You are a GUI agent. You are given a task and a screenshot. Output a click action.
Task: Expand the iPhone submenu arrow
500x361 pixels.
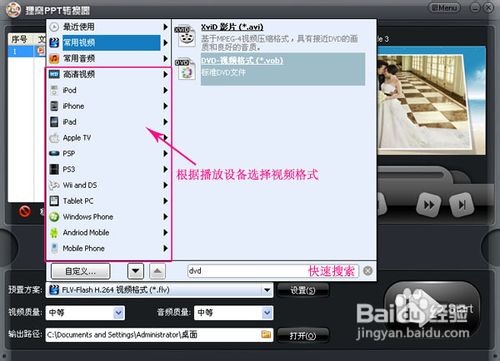click(x=165, y=106)
